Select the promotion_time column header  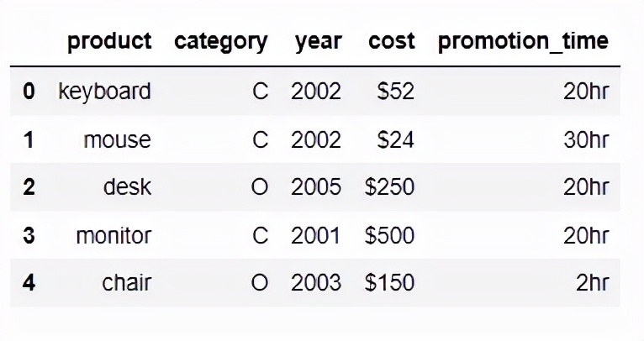point(523,42)
